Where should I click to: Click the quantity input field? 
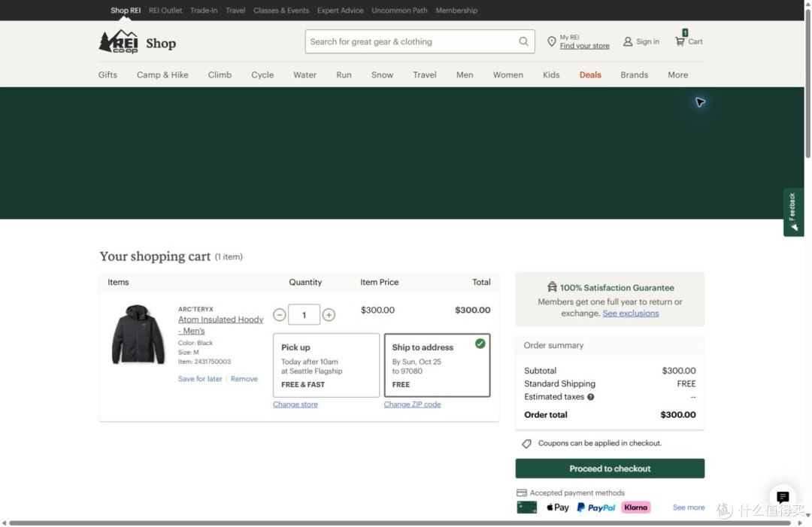(x=304, y=315)
